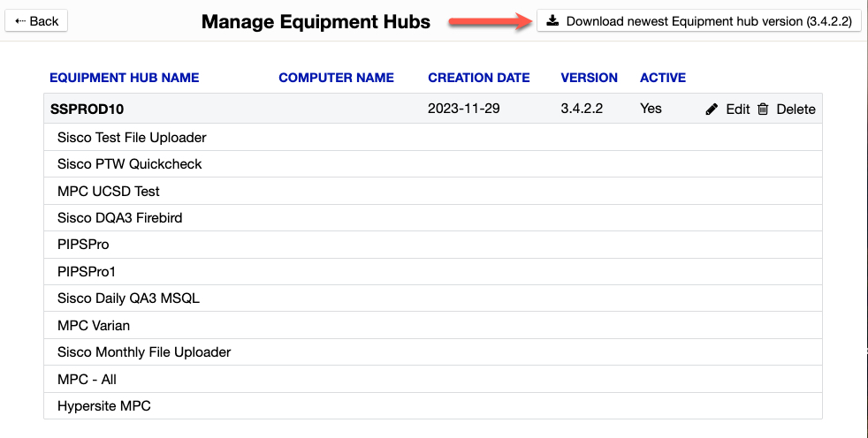
Task: Go back using the Back button
Action: [36, 21]
